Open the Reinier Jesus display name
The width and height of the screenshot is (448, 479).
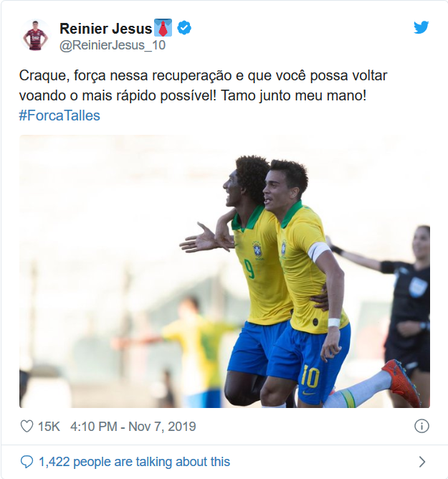105,29
